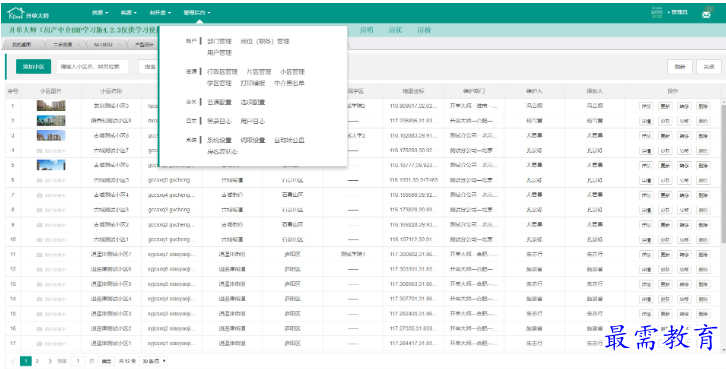Viewport: 726px width, 369px height.
Task: Click the 删除 button in row 1
Action: coord(703,106)
